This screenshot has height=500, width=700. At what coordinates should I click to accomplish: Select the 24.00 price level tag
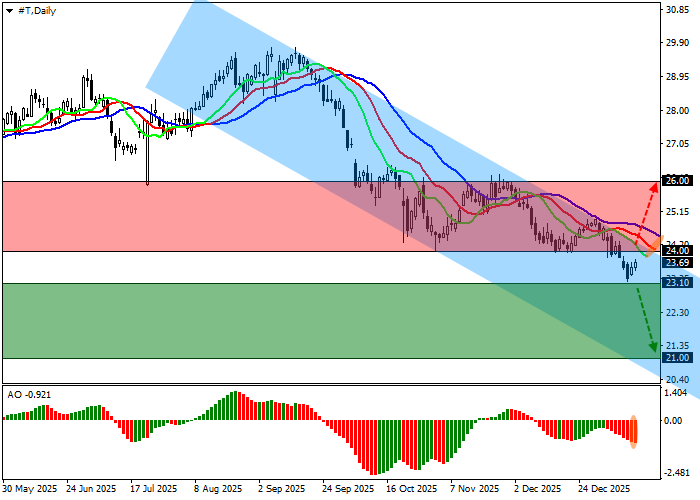677,251
